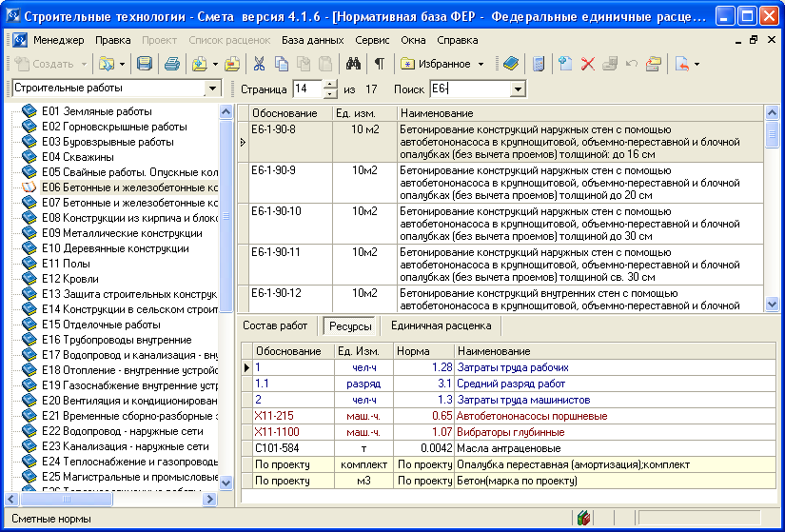
Task: Switch to the Единичная расценка tab
Action: pos(442,325)
